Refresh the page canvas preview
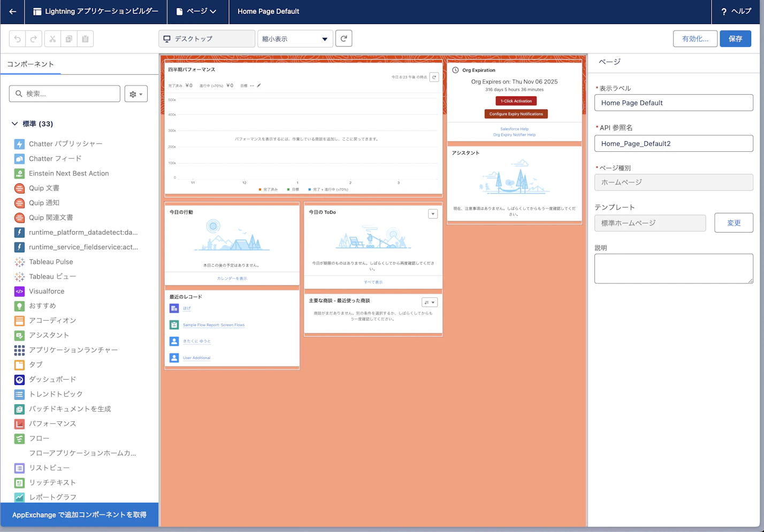764x532 pixels. point(343,38)
